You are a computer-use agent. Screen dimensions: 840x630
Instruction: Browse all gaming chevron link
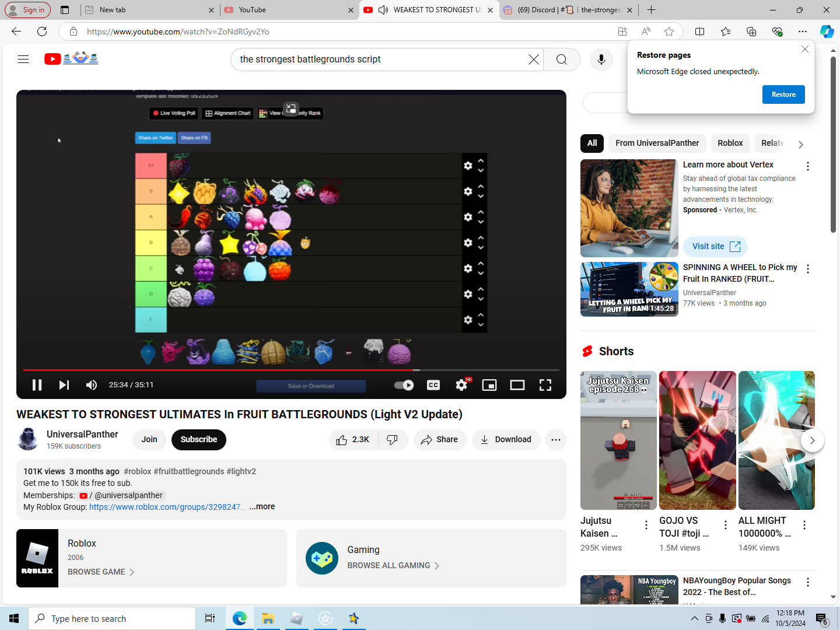(393, 566)
